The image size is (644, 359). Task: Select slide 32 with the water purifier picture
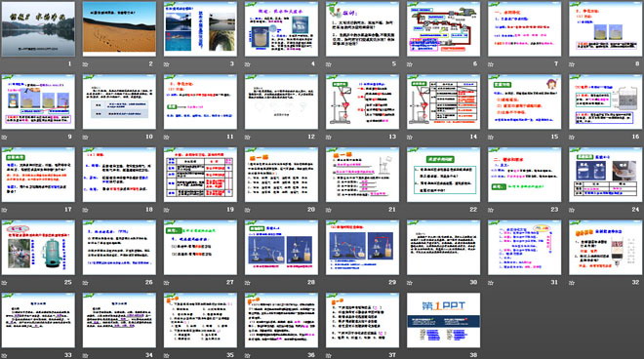[x=605, y=247]
